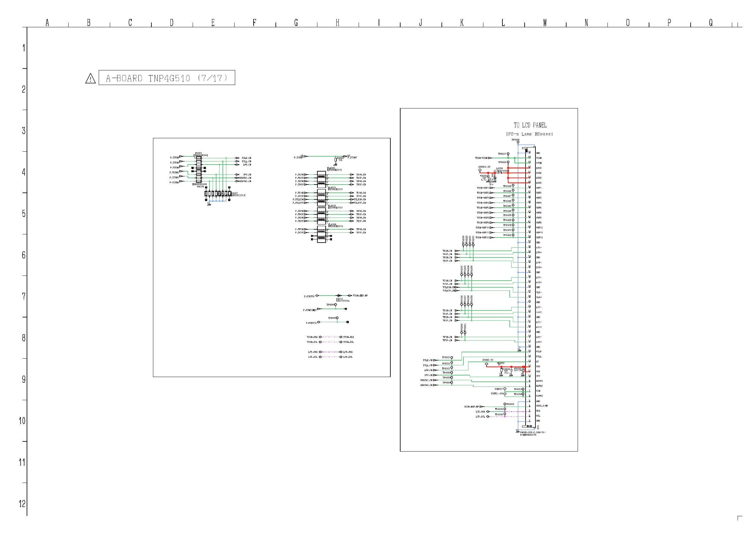Click the R4024 10k resistor symbol
The image size is (756, 534).
pos(335,160)
